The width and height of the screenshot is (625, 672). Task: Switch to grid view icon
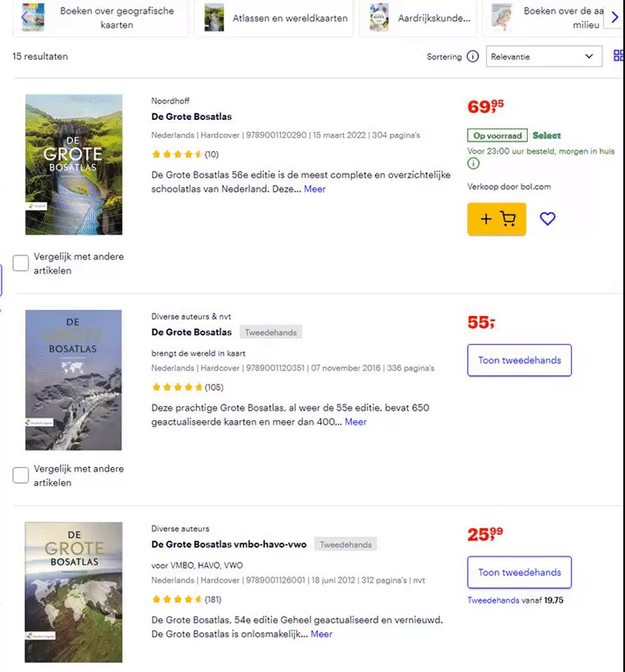point(619,56)
